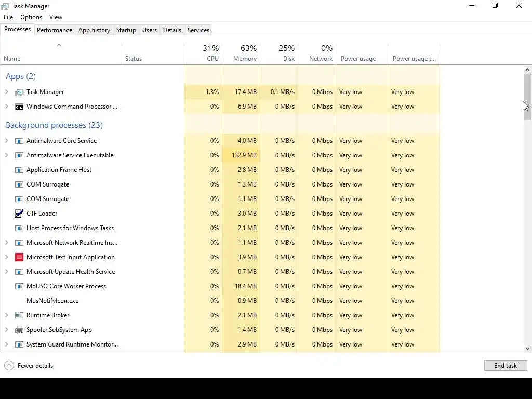The image size is (532, 399).
Task: Click the Apps (2) group heading
Action: [21, 76]
